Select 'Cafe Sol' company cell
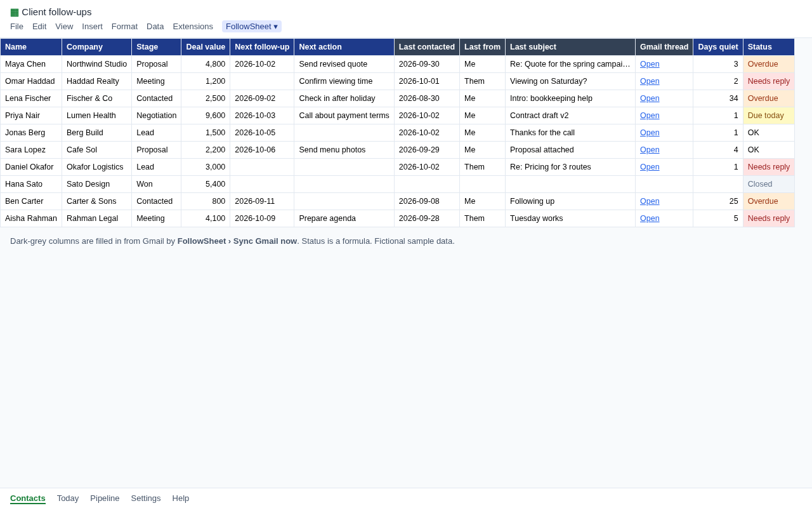Image resolution: width=812 pixels, height=508 pixels. tap(97, 150)
